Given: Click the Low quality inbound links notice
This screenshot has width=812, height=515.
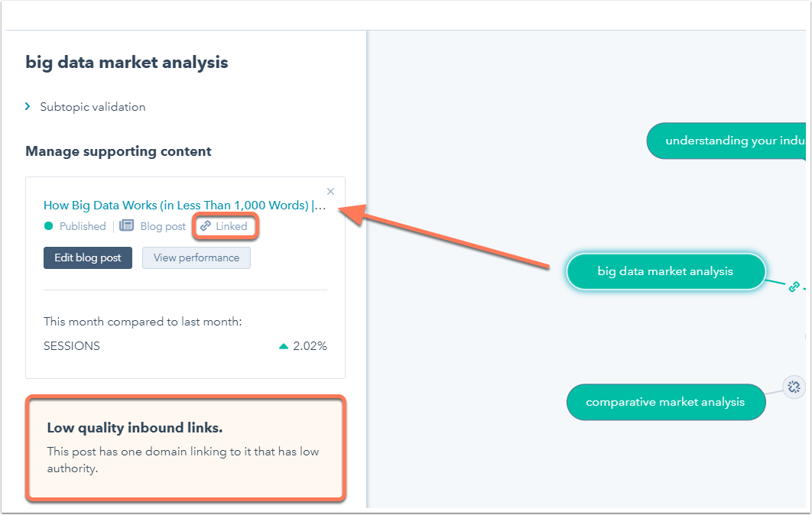Looking at the screenshot, I should click(185, 448).
